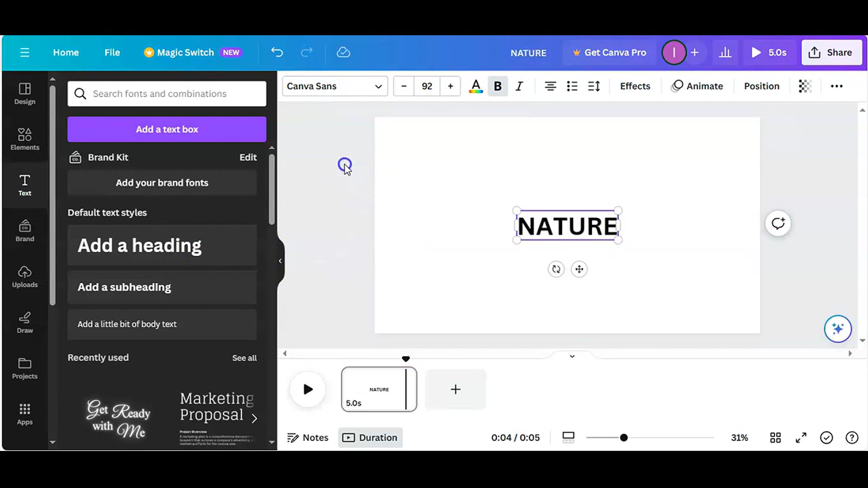Open the hamburger main menu
Screen dimensions: 868x488
pyautogui.click(x=25, y=52)
